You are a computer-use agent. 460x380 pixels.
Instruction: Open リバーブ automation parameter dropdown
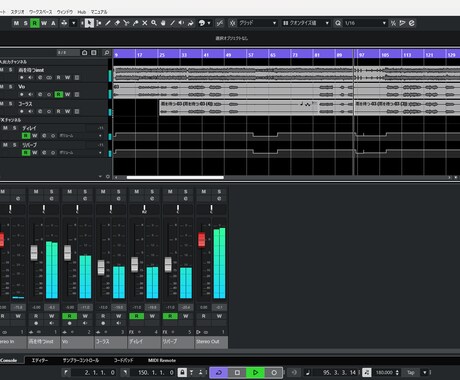click(x=100, y=153)
